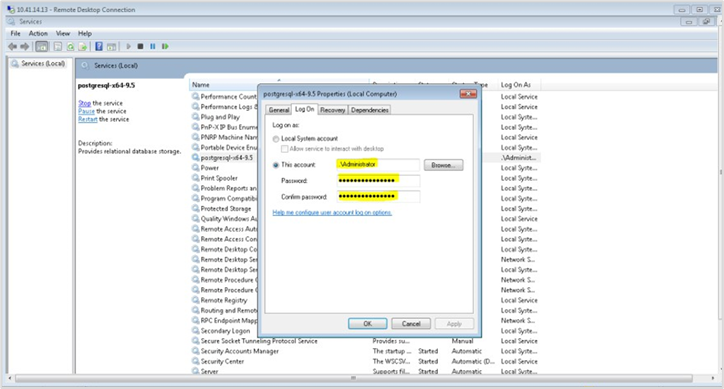Click the .\Administ... Log On As cell

(x=519, y=158)
